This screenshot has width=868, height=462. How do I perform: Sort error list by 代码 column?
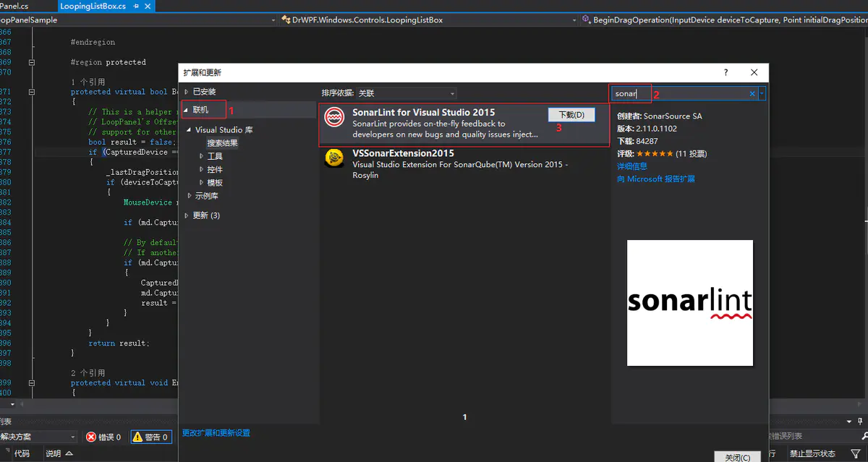[22, 454]
